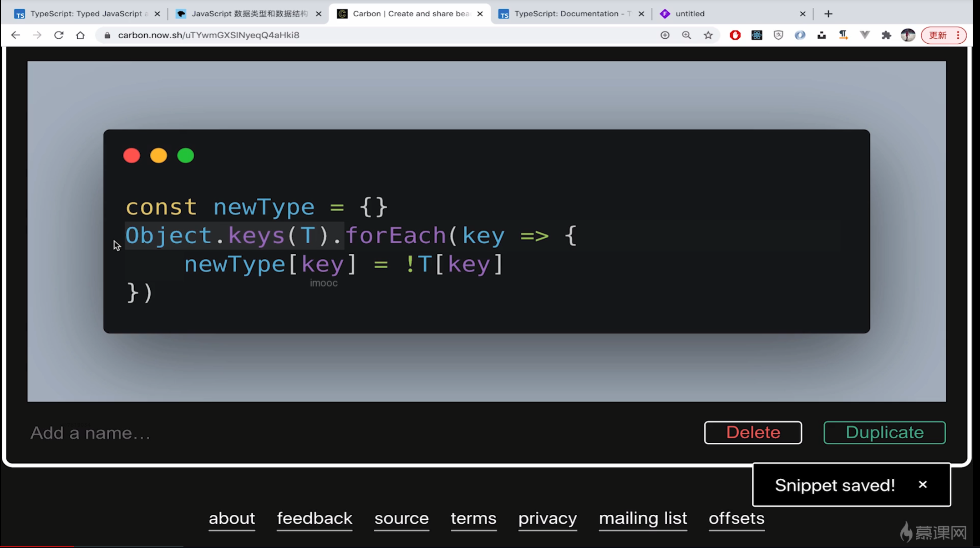Click the green Duplicate button
Viewport: 980px width, 548px height.
pyautogui.click(x=884, y=432)
